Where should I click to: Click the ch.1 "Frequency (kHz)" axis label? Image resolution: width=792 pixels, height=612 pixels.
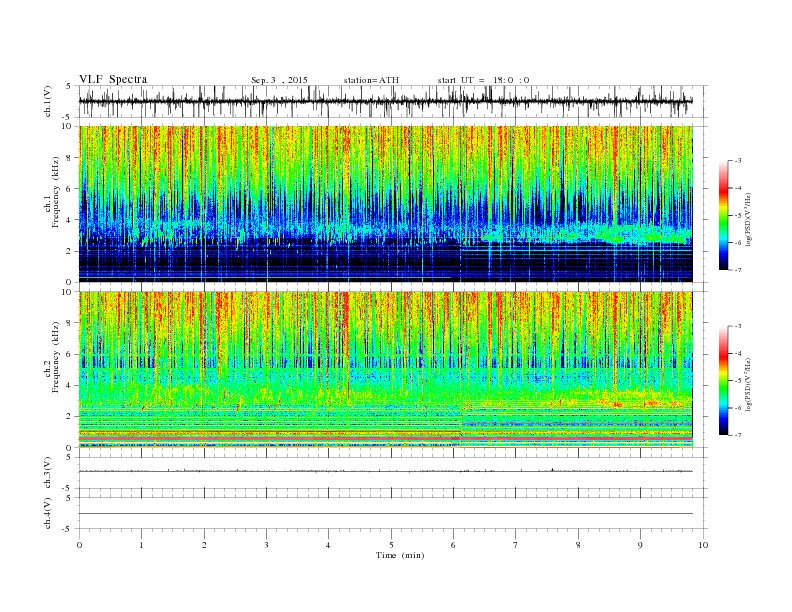56,192
